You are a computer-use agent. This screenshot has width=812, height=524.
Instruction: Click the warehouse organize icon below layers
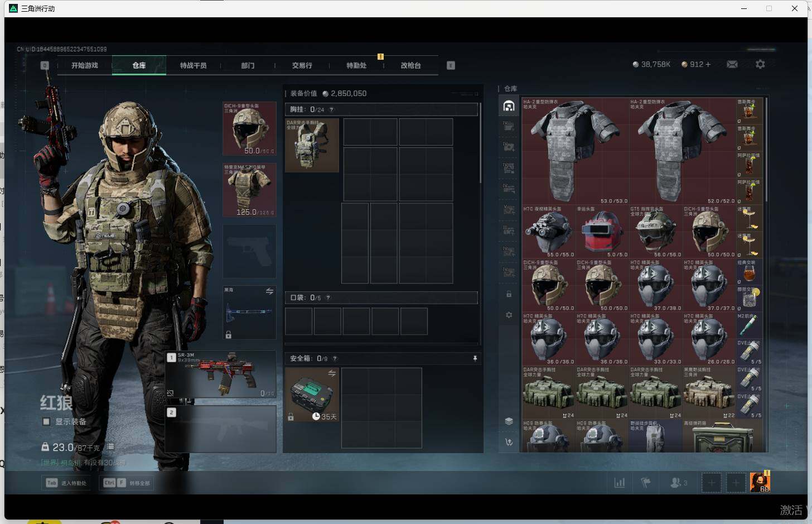coord(509,442)
